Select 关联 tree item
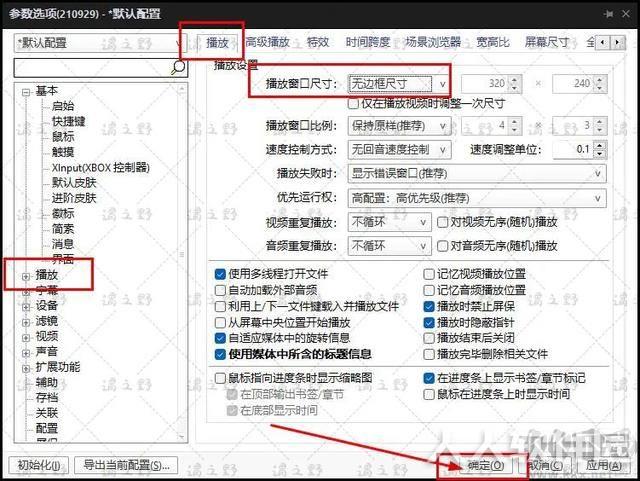640x481 pixels. tap(47, 413)
